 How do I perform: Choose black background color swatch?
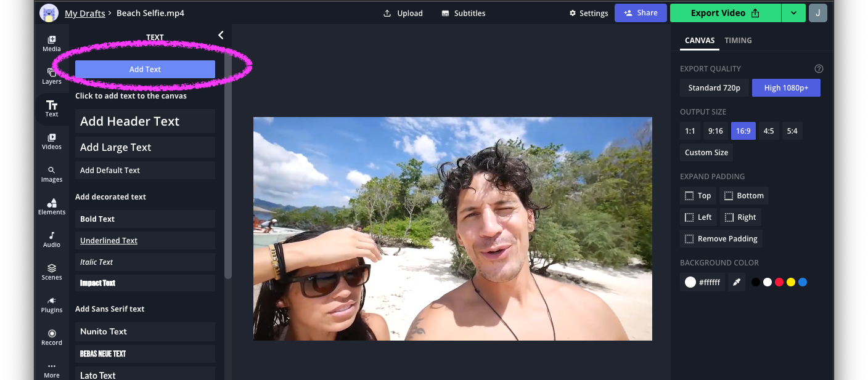tap(756, 282)
